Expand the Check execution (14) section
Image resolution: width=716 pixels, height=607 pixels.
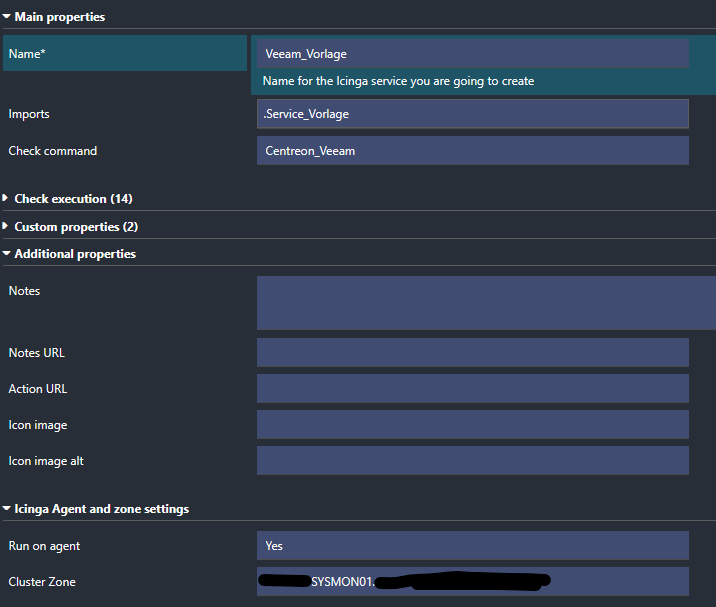(x=73, y=199)
